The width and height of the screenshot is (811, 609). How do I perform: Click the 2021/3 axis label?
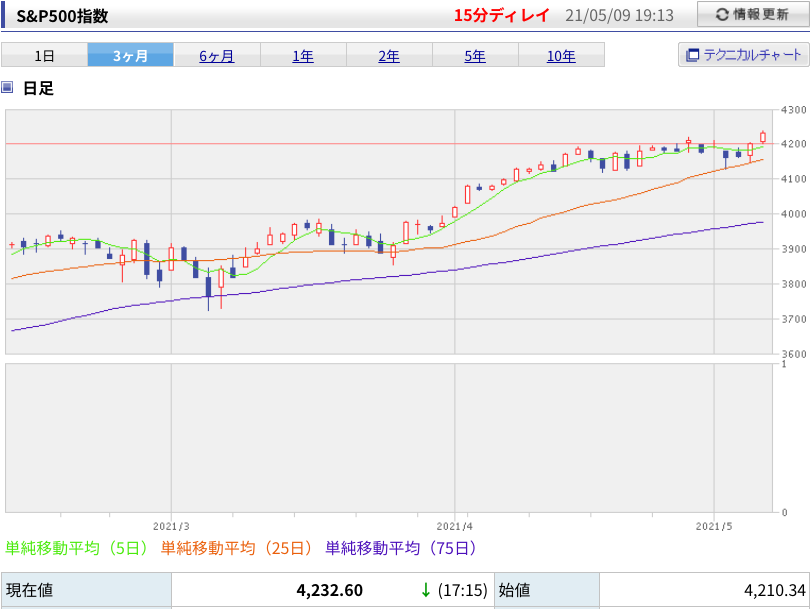pyautogui.click(x=171, y=526)
